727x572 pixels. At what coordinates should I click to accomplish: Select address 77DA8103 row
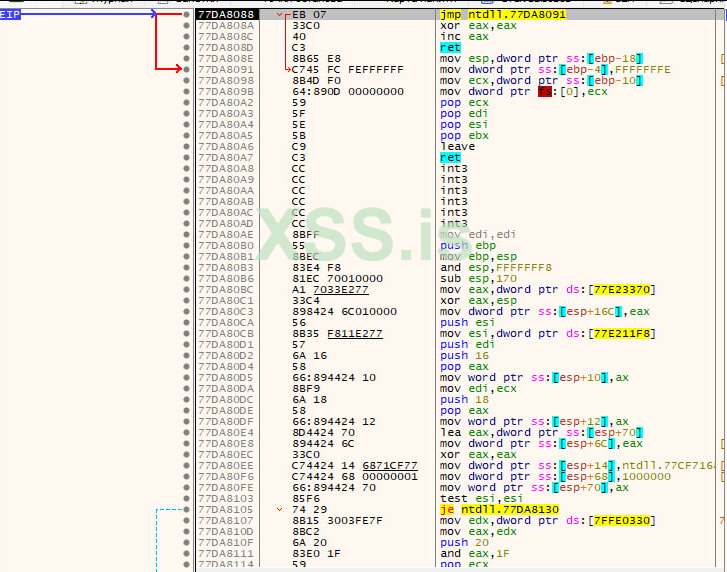tap(226, 499)
